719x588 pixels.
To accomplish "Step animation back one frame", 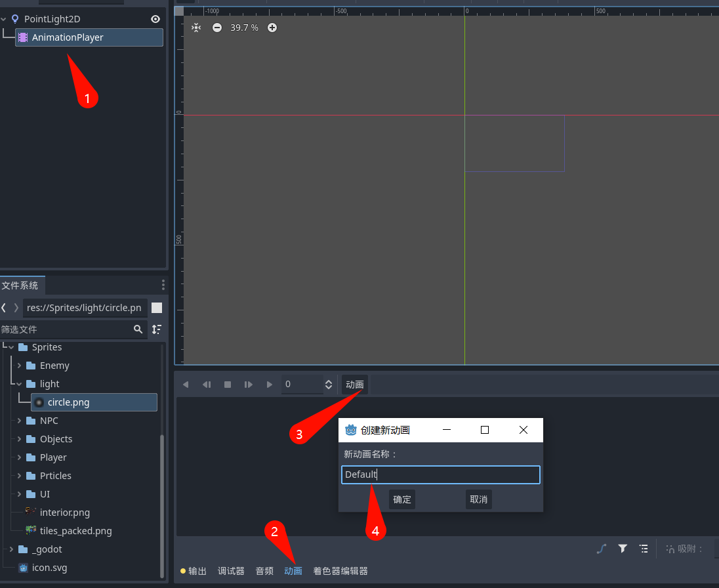I will (x=206, y=385).
